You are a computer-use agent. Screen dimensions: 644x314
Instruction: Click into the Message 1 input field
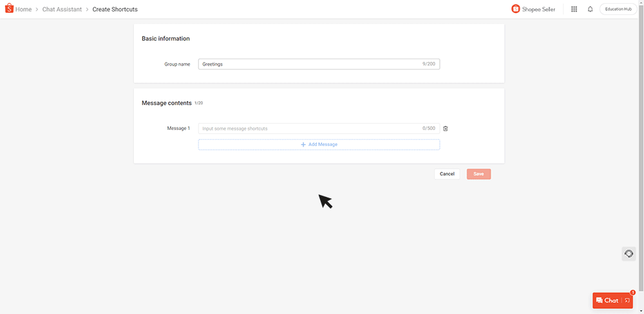319,129
